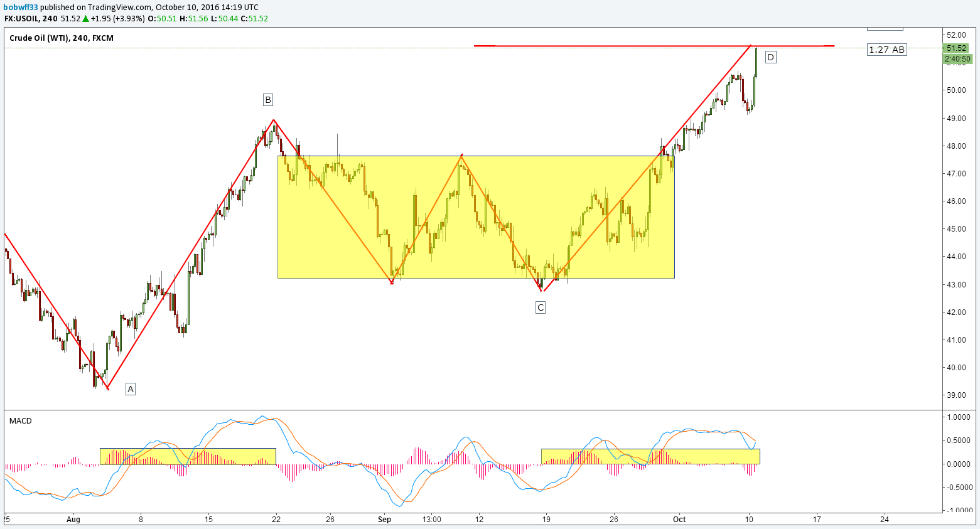Click the close value C:51.52

click(254, 18)
